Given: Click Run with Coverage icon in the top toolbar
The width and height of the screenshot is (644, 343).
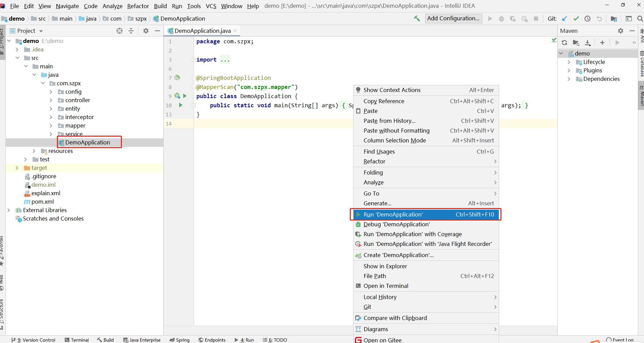Looking at the screenshot, I should (513, 19).
